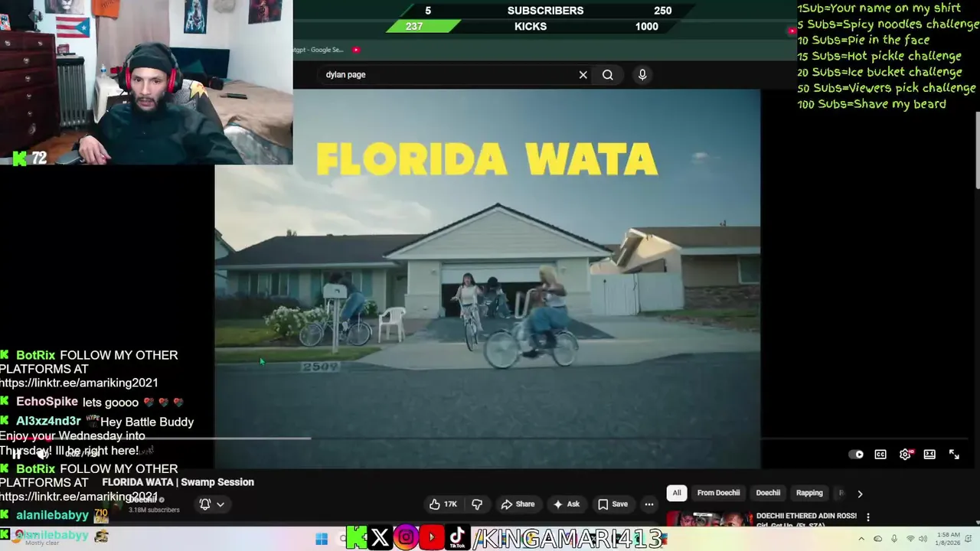Show more filter chips with right arrow

click(860, 494)
